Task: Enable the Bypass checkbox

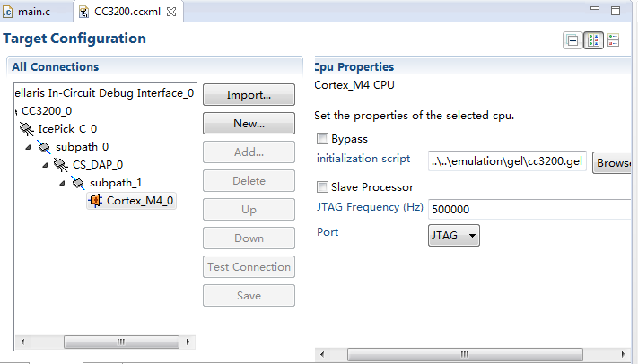Action: click(322, 139)
